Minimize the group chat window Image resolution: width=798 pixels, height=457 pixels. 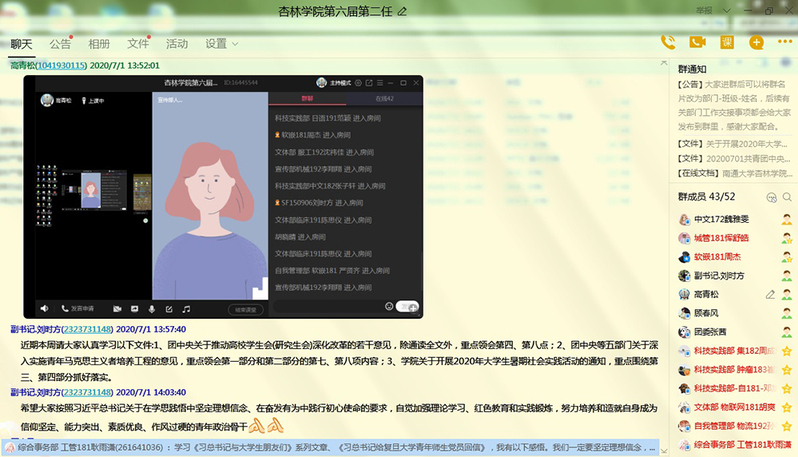click(748, 10)
